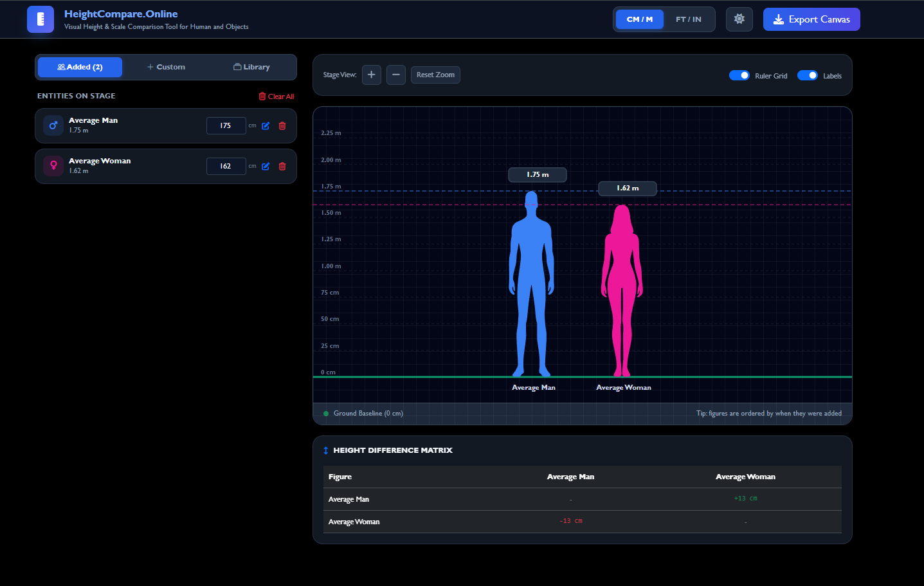Click the Ground Baseline (0 cm) legend
The width and height of the screenshot is (924, 586).
(363, 414)
